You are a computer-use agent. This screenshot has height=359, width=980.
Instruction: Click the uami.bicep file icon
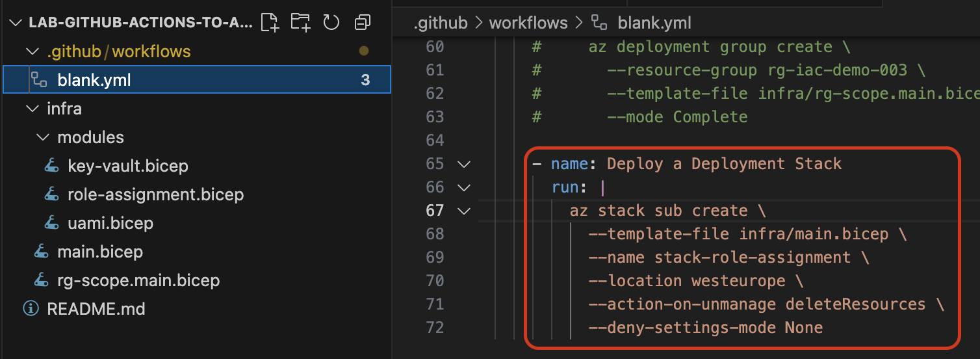[52, 223]
